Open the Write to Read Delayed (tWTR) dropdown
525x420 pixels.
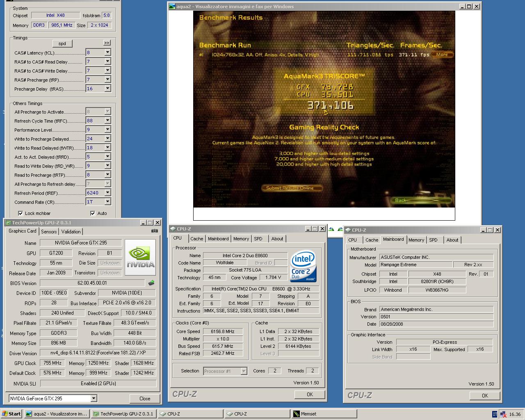[107, 148]
